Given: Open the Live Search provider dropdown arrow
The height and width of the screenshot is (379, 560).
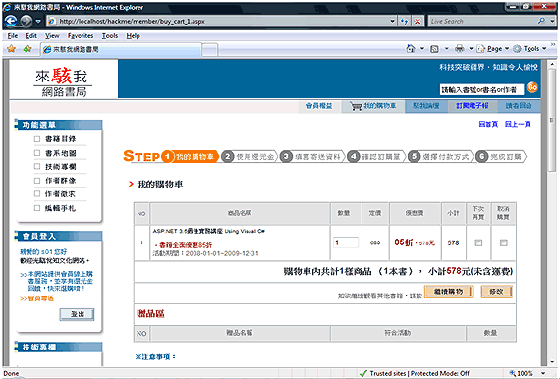Looking at the screenshot, I should point(552,21).
